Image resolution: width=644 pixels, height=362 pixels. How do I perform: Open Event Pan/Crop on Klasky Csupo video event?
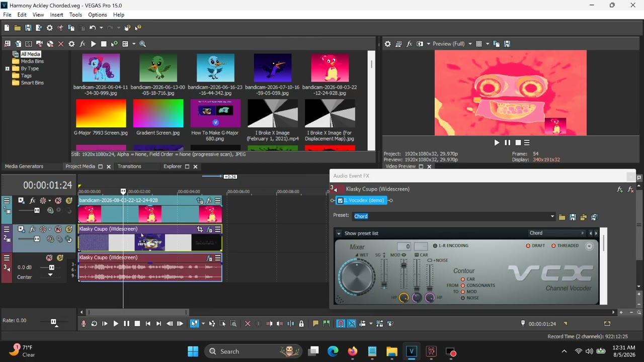point(200,229)
